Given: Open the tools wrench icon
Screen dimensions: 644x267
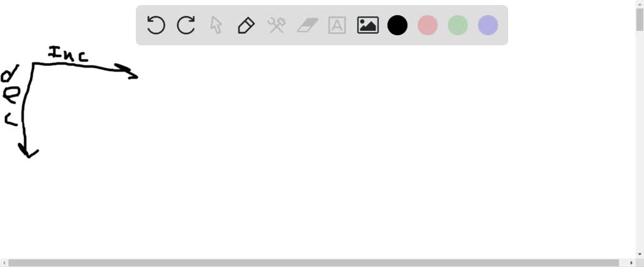Looking at the screenshot, I should coord(277,25).
